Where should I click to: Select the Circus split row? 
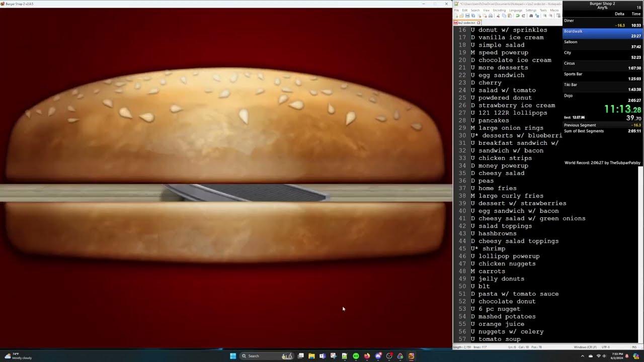pos(603,65)
